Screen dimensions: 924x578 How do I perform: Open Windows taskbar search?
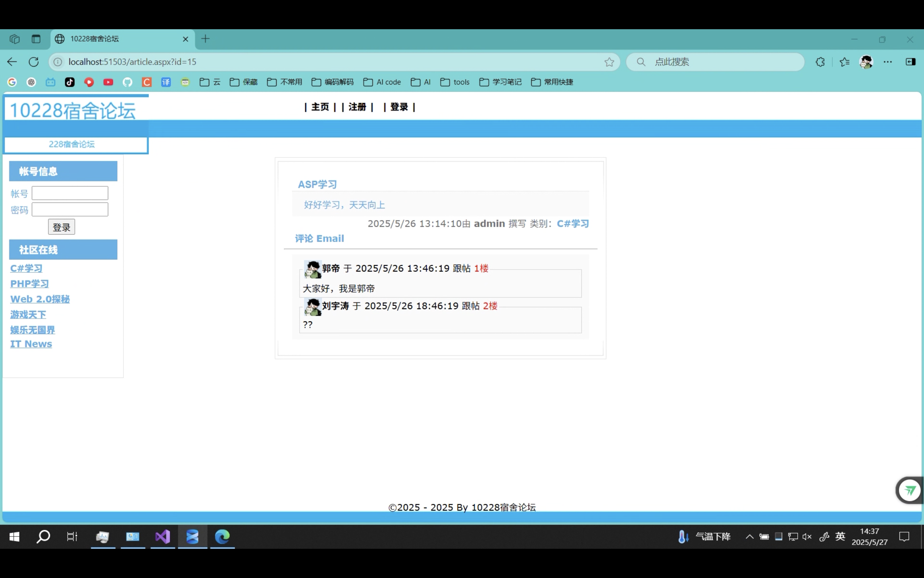(x=43, y=537)
